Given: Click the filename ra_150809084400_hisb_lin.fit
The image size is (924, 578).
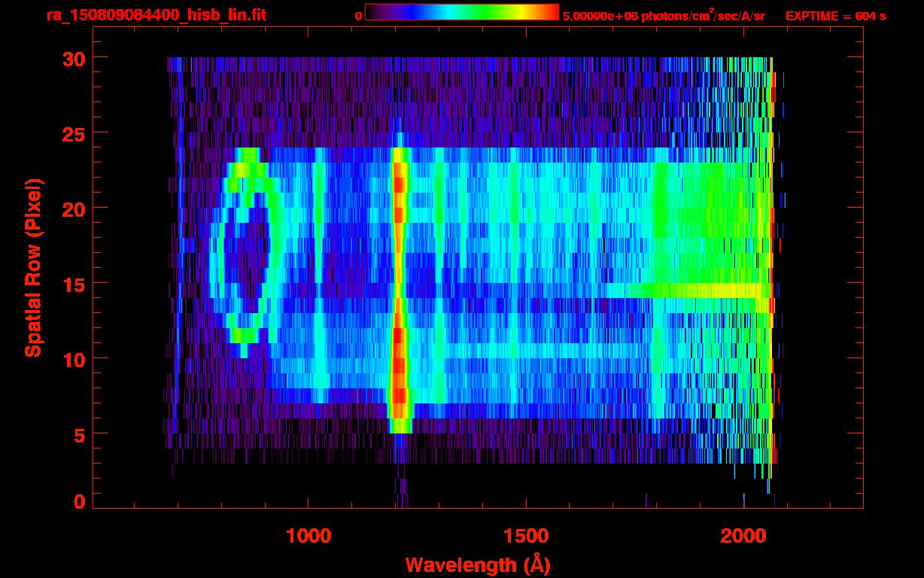Looking at the screenshot, I should (x=155, y=15).
